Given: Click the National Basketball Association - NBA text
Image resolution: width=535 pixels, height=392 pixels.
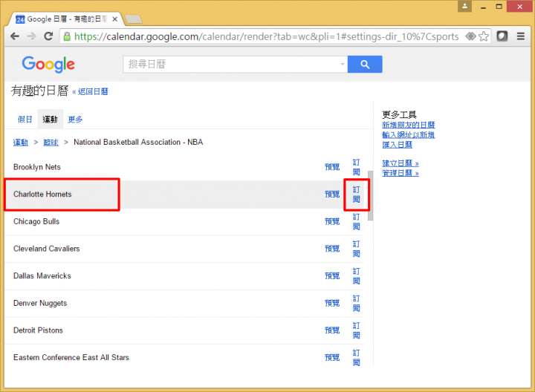Looking at the screenshot, I should [x=138, y=142].
